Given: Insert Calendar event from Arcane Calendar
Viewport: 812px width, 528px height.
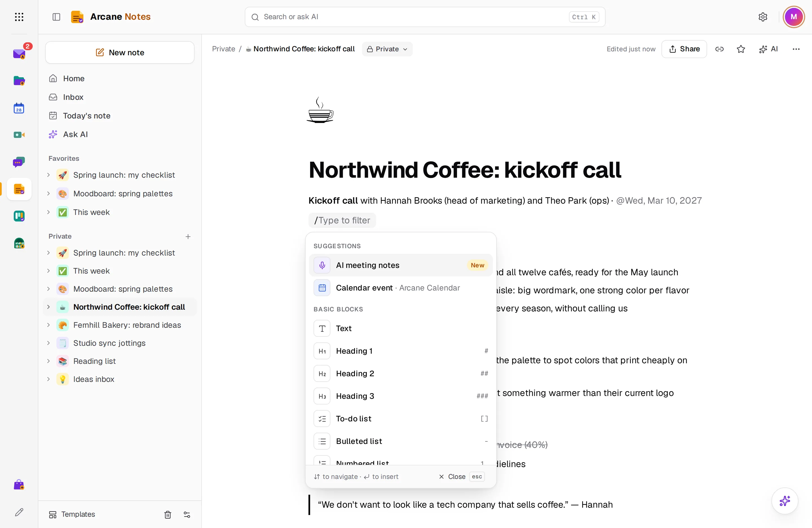Looking at the screenshot, I should tap(401, 288).
